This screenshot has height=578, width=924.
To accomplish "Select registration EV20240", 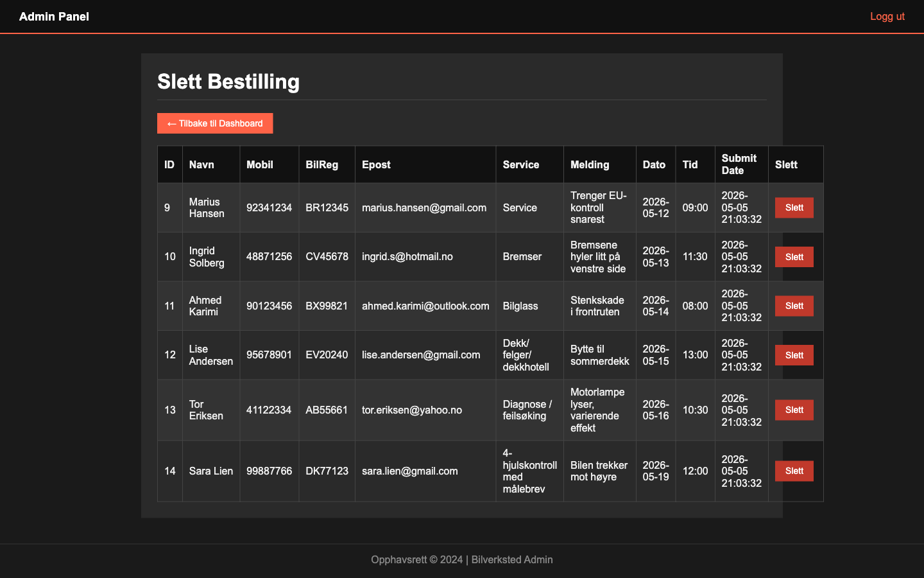I will (327, 355).
